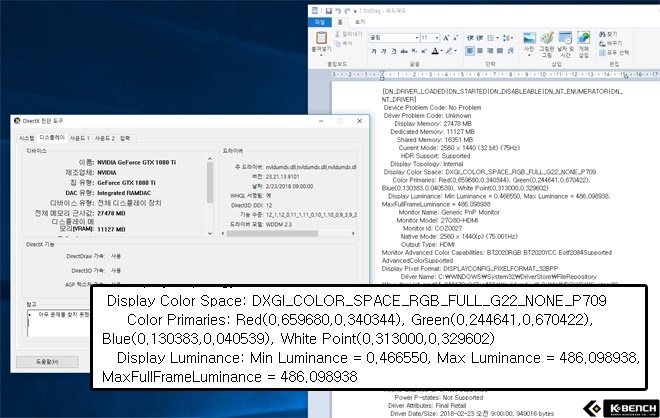The height and width of the screenshot is (418, 660).
Task: Apply subscript formatting in WordPad
Action: (x=414, y=51)
